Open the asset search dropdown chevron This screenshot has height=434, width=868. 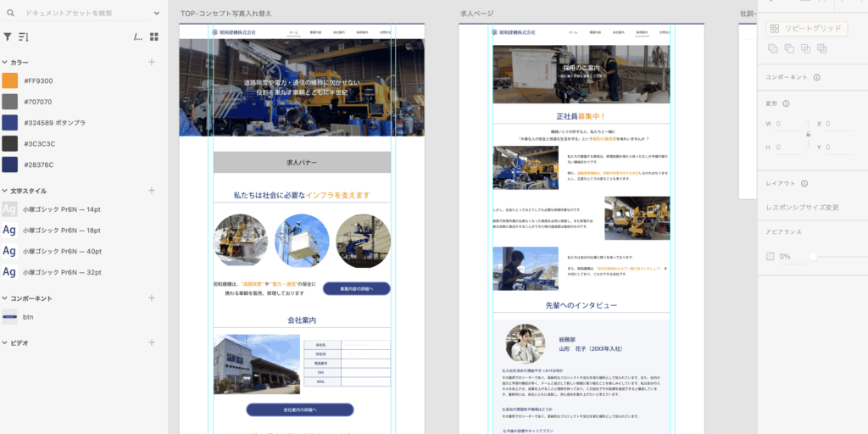click(x=156, y=13)
